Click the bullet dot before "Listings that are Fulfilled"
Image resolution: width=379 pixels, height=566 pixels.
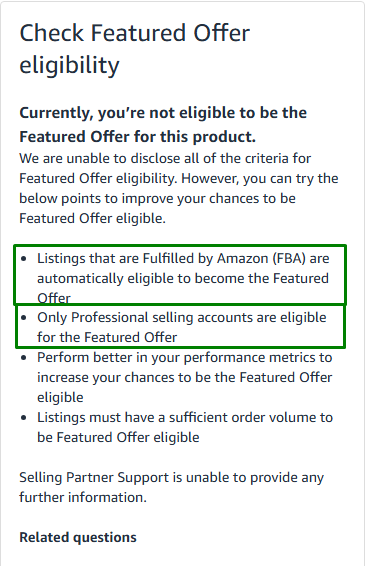coord(24,259)
